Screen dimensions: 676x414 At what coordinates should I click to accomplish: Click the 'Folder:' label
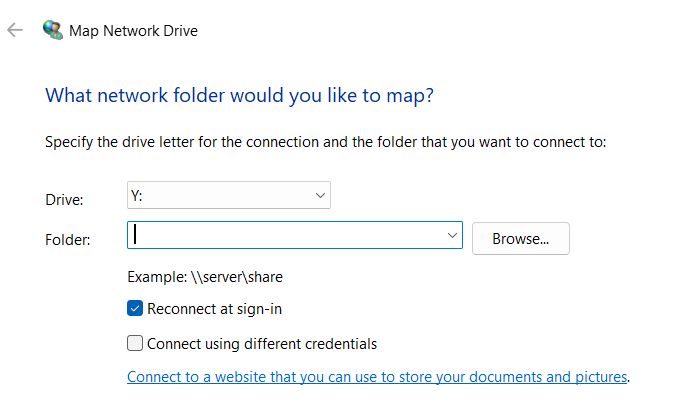68,240
